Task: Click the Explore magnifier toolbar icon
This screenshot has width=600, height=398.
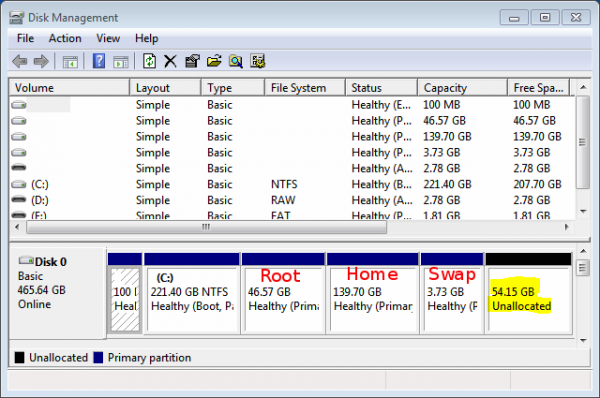Action: pyautogui.click(x=236, y=61)
